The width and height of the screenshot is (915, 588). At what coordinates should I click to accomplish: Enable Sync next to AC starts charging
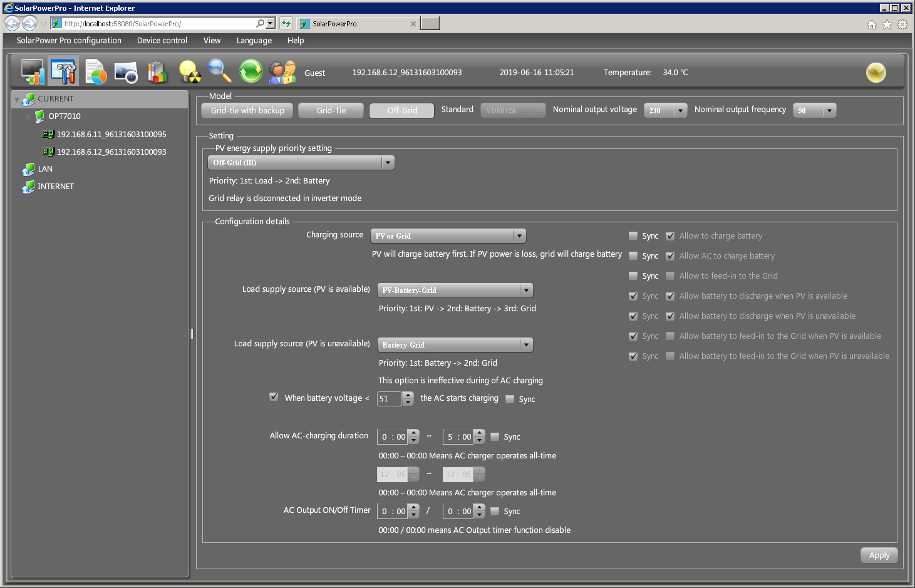pyautogui.click(x=510, y=399)
